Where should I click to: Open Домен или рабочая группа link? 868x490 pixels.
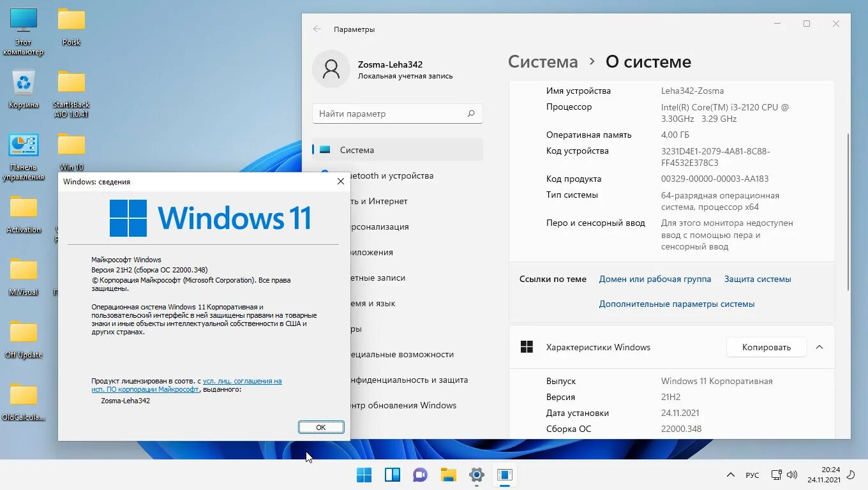pyautogui.click(x=655, y=279)
